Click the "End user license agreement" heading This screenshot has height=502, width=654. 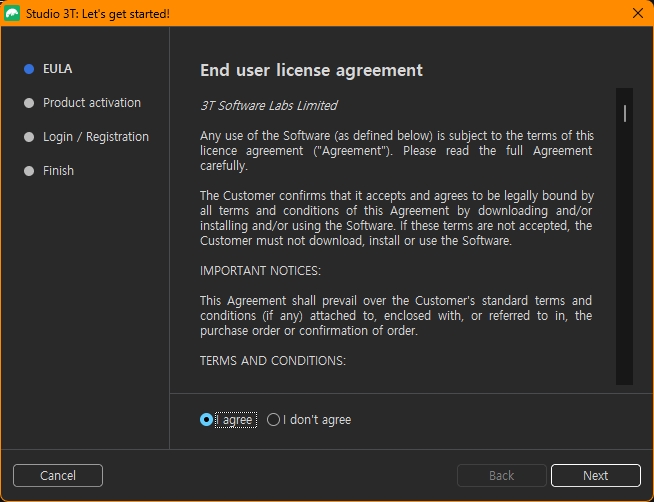[x=311, y=70]
